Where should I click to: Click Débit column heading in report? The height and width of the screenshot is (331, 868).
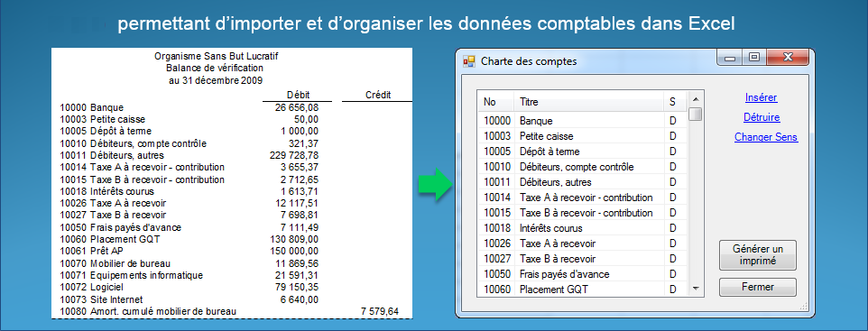(x=299, y=95)
